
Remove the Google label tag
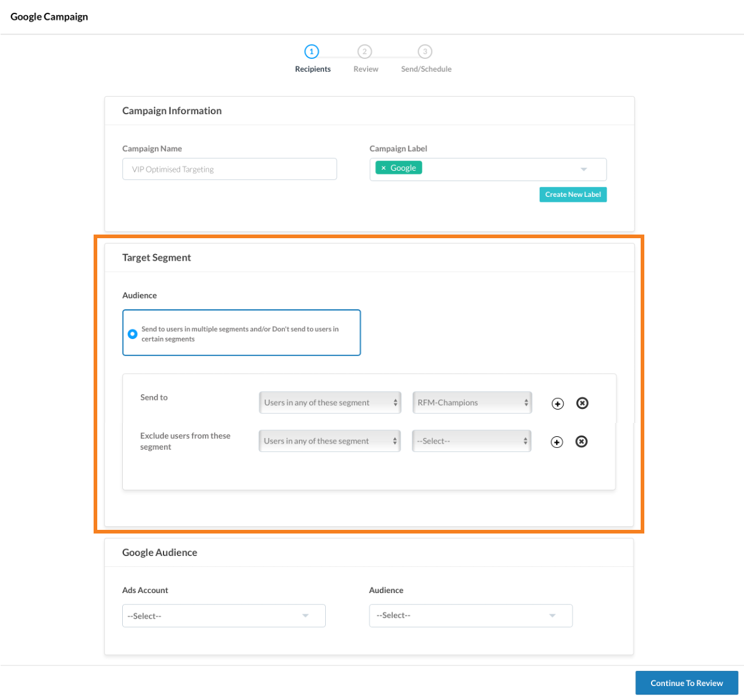pos(384,168)
